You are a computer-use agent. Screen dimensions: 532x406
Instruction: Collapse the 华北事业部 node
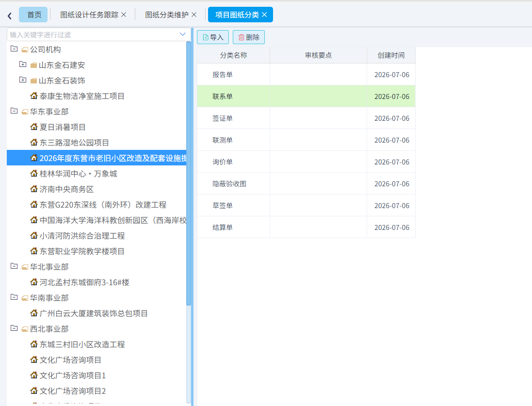[14, 266]
